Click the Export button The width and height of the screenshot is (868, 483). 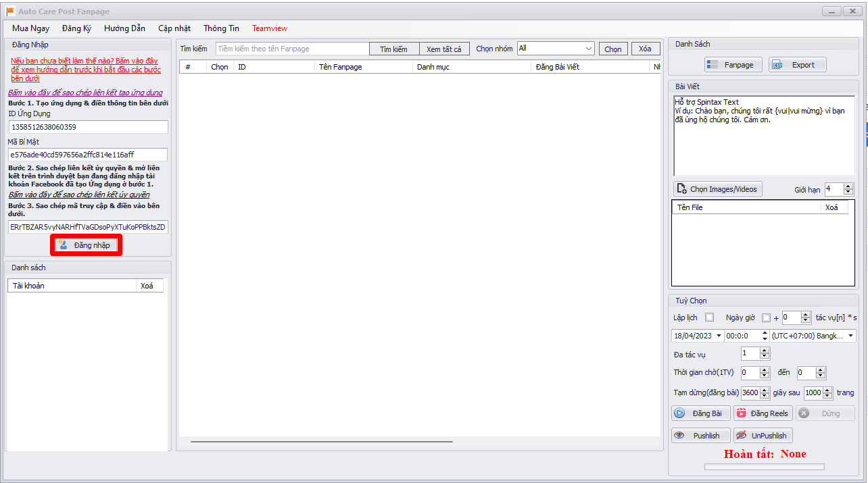point(797,65)
